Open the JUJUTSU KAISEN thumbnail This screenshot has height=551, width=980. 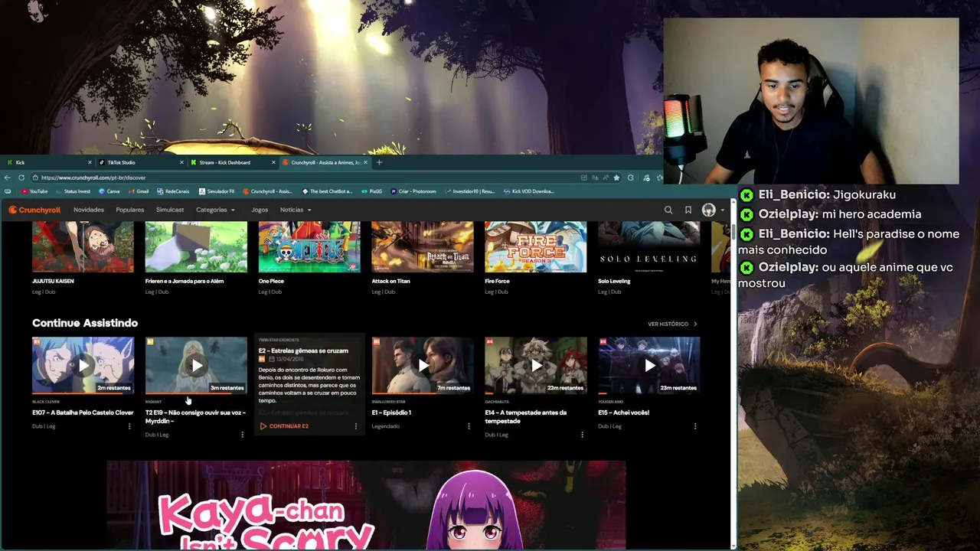click(x=83, y=246)
